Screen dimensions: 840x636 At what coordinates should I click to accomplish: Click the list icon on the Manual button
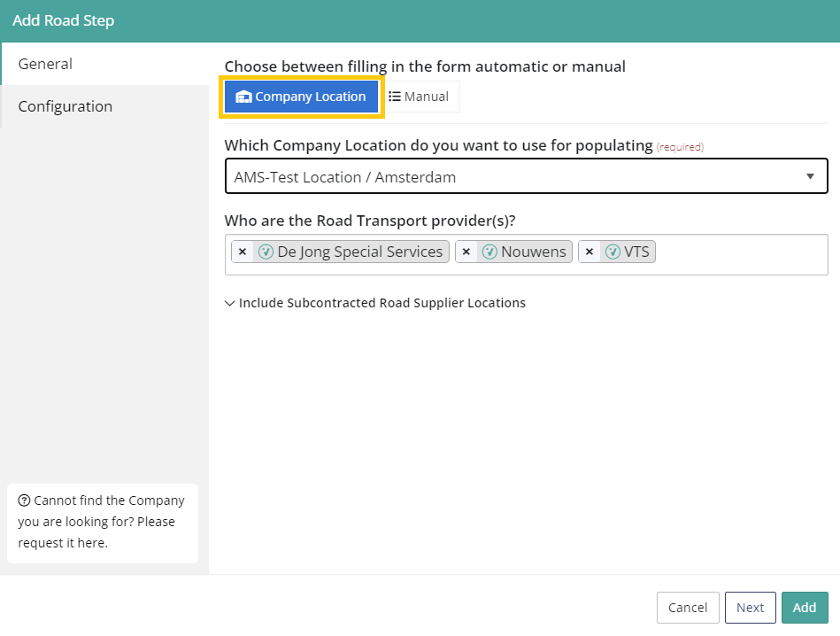tap(393, 97)
